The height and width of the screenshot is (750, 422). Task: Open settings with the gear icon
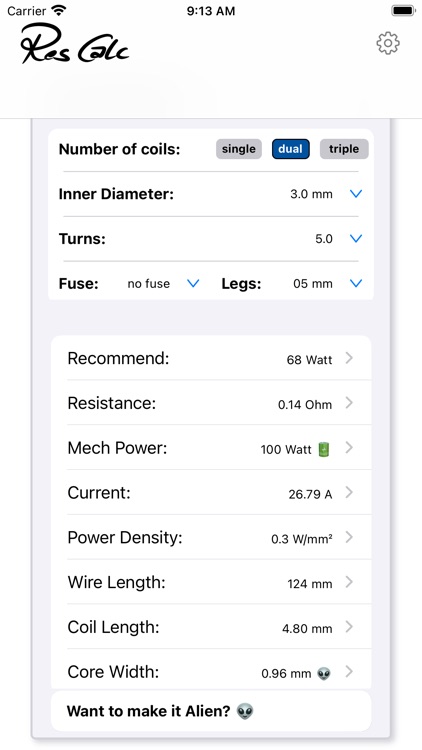tap(388, 44)
